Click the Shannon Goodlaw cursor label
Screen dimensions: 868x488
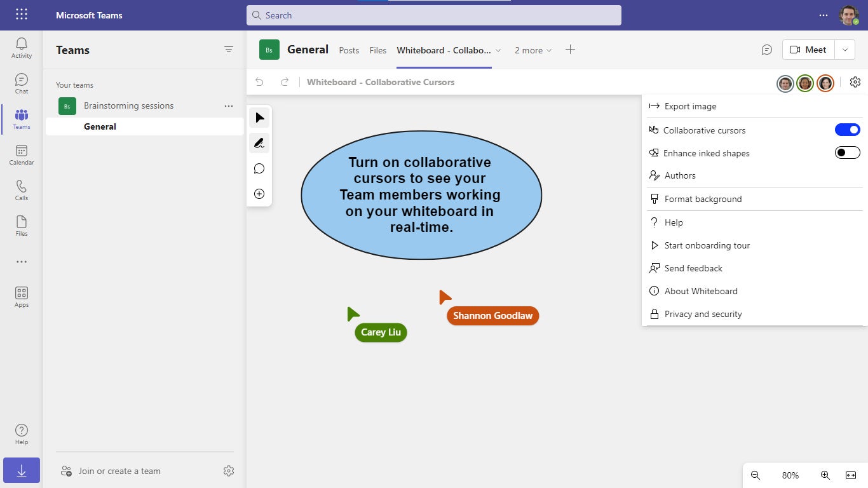492,316
